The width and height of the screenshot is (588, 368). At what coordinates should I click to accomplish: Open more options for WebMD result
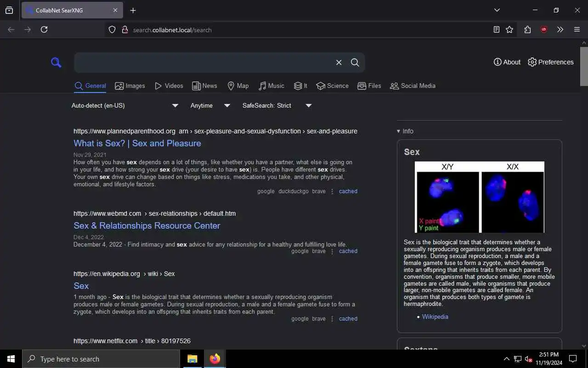pyautogui.click(x=332, y=251)
